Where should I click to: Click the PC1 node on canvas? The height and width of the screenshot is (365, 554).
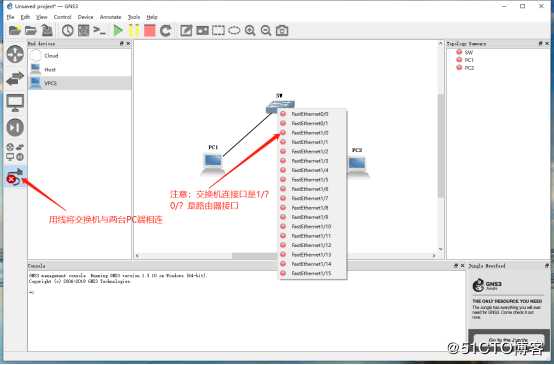point(213,164)
